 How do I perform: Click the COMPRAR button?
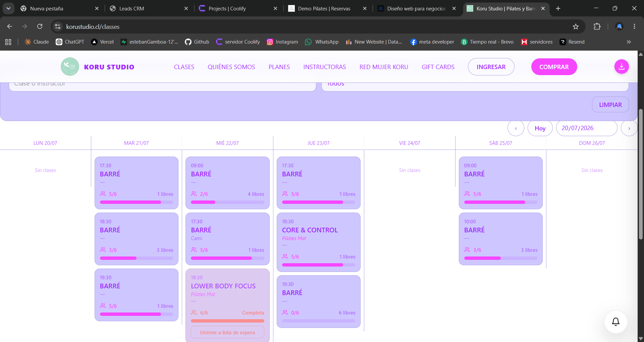point(554,67)
